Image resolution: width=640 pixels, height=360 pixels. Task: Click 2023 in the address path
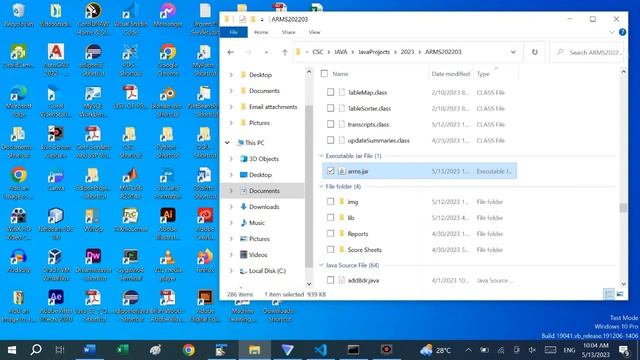point(407,52)
